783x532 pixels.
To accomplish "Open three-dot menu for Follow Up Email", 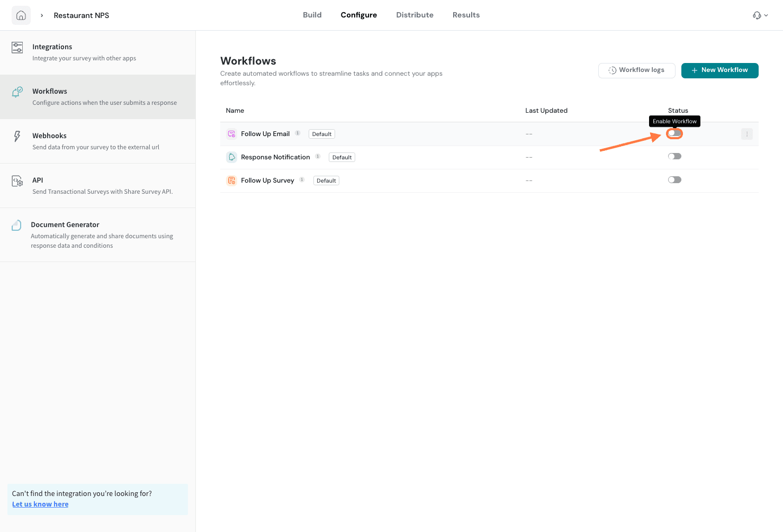I will point(746,134).
